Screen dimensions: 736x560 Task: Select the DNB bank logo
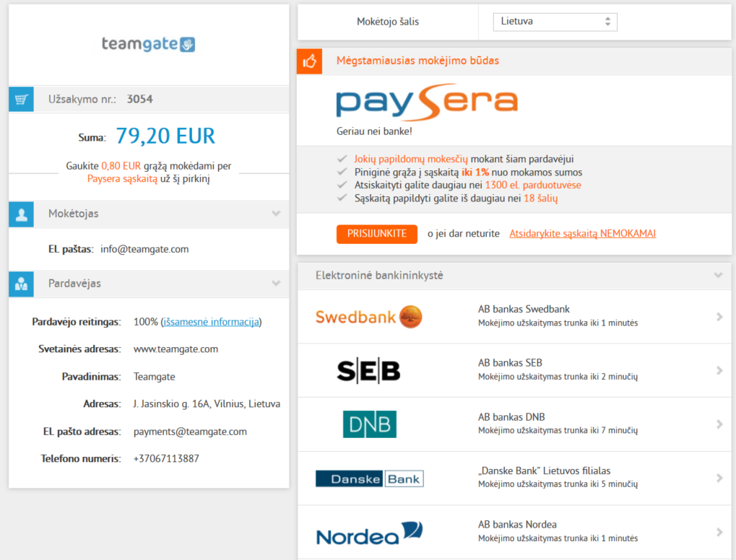click(369, 424)
